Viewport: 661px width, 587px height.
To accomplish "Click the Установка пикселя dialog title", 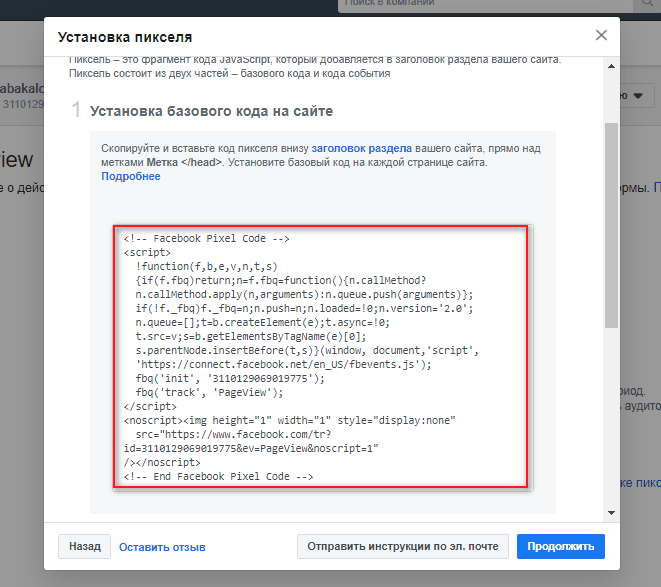I will (x=125, y=37).
